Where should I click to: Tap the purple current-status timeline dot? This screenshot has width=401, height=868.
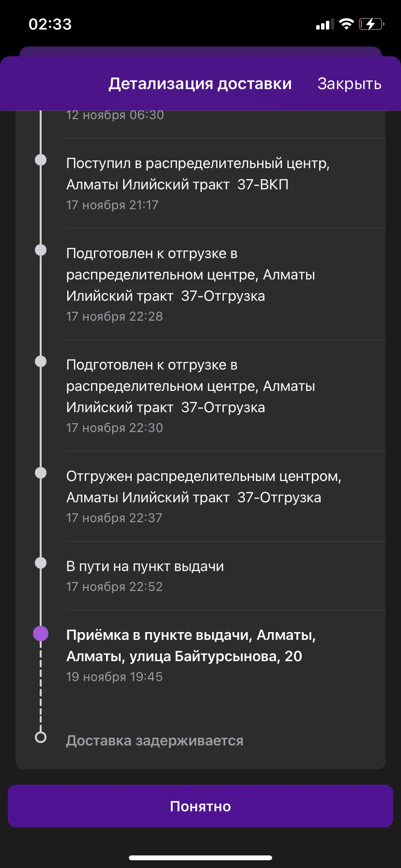41,634
